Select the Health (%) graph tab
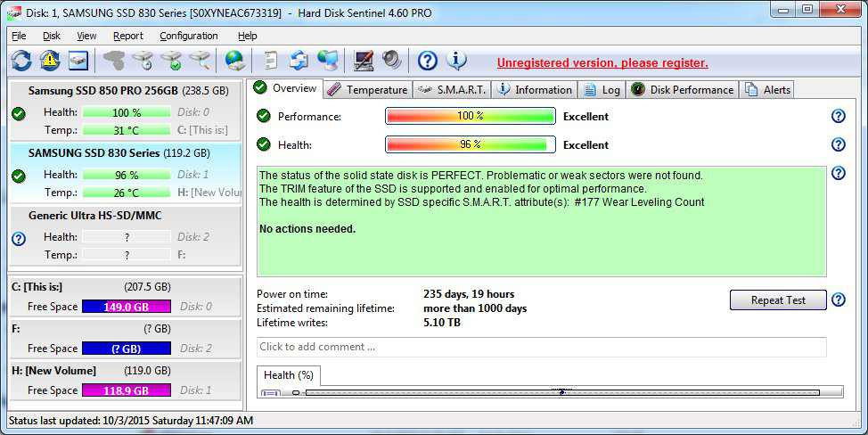This screenshot has width=868, height=435. [289, 375]
